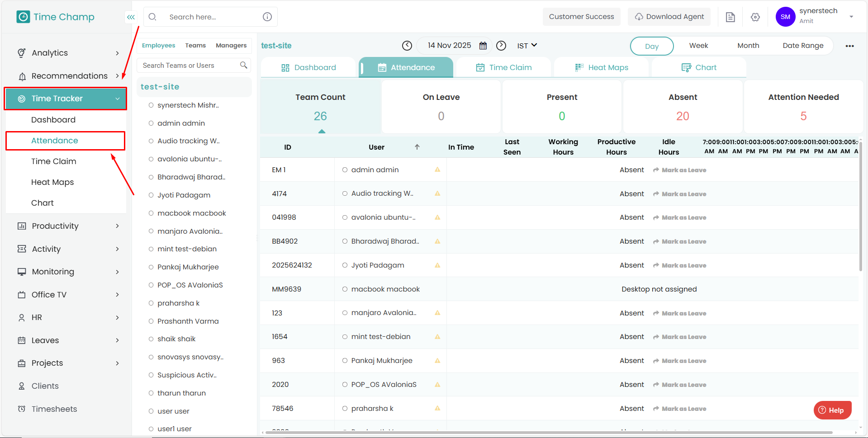This screenshot has width=868, height=438.
Task: Click magnifier in Search Teams or Users
Action: click(243, 65)
